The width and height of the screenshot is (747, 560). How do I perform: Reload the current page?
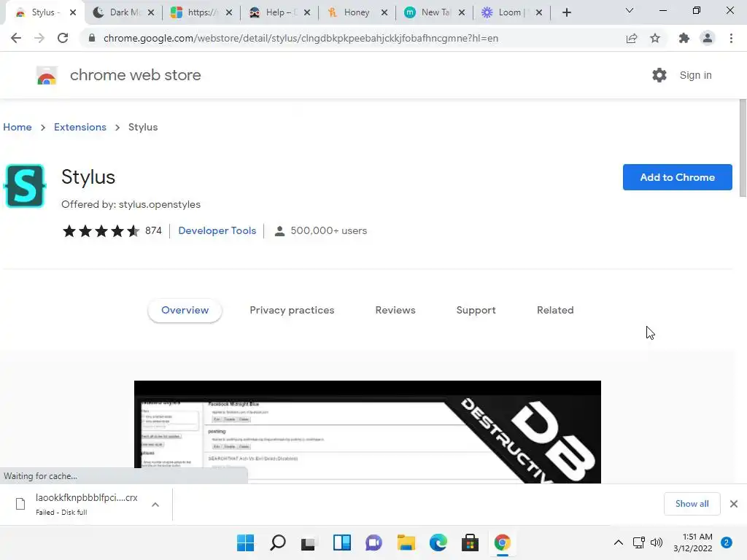pos(63,38)
